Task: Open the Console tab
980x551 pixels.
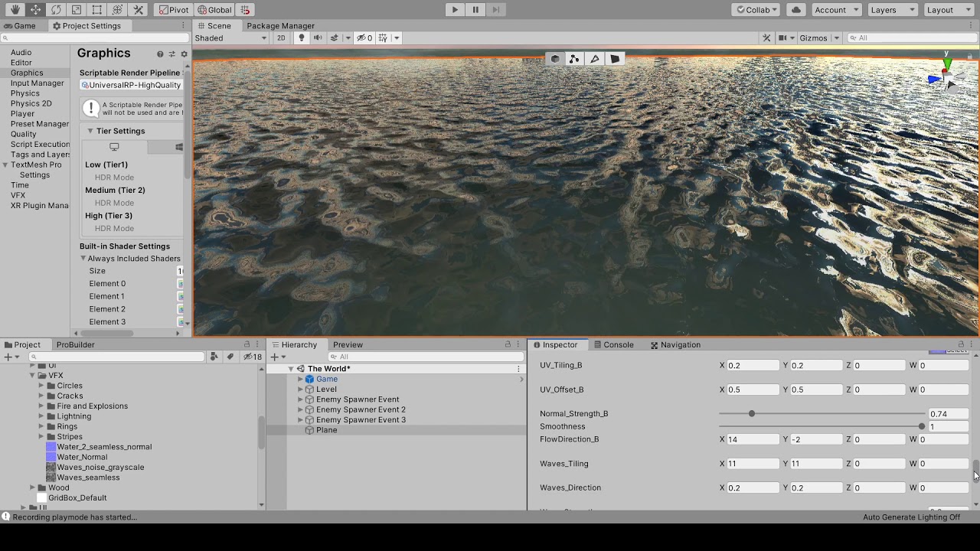Action: tap(614, 344)
